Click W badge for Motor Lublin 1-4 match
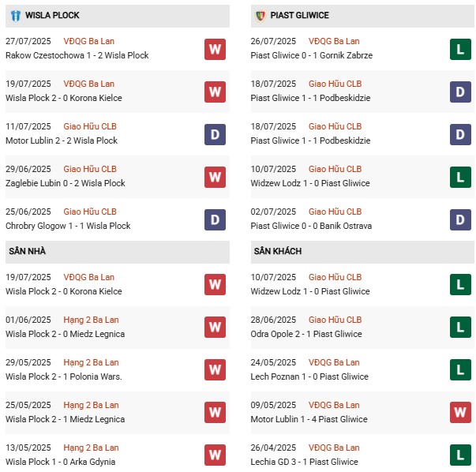Screen dimensions: 476x472 coord(460,413)
